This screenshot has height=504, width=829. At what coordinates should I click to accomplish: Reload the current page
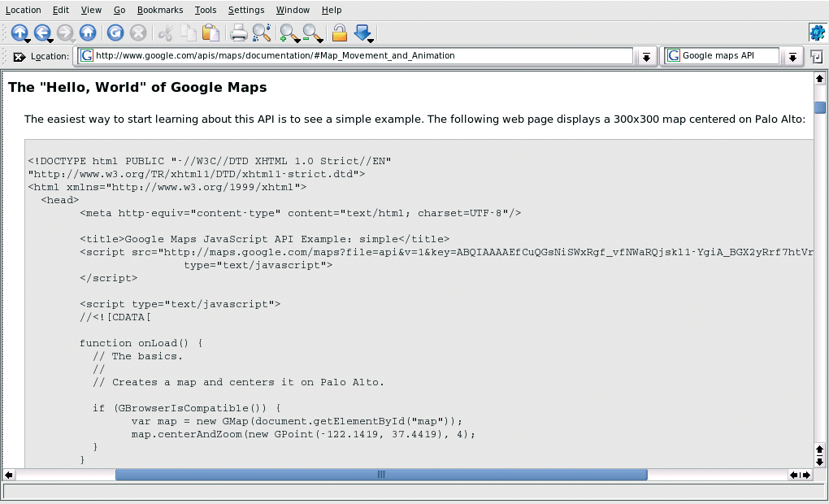tap(115, 33)
